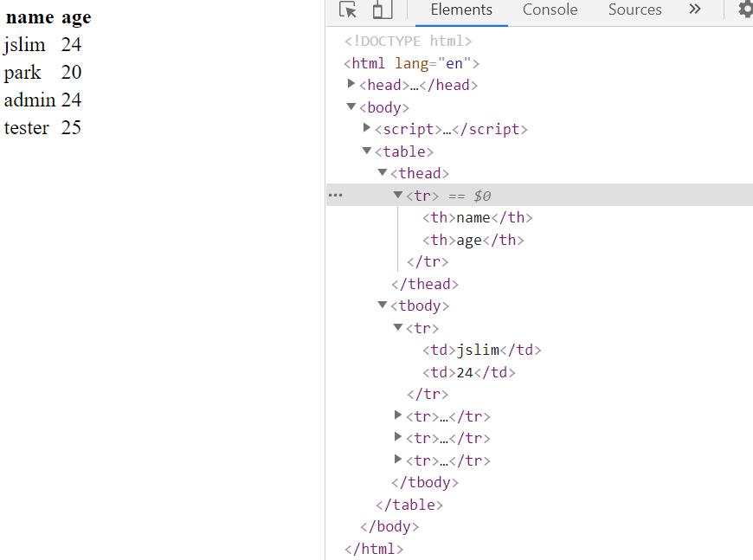
Task: Show more DevTools tabs chevron
Action: coord(694,10)
